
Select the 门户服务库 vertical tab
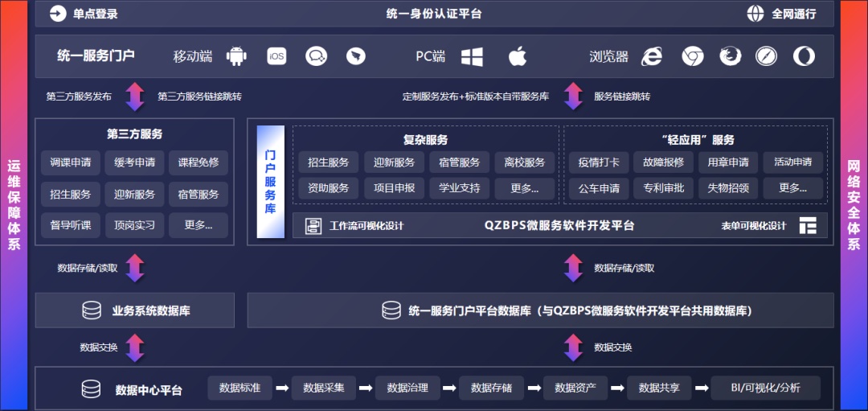(271, 182)
